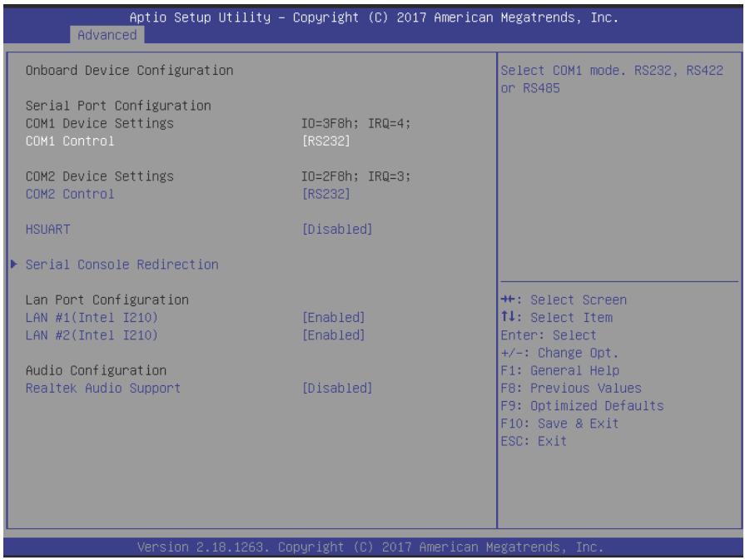Open Serial Console Redirection submenu

click(122, 265)
